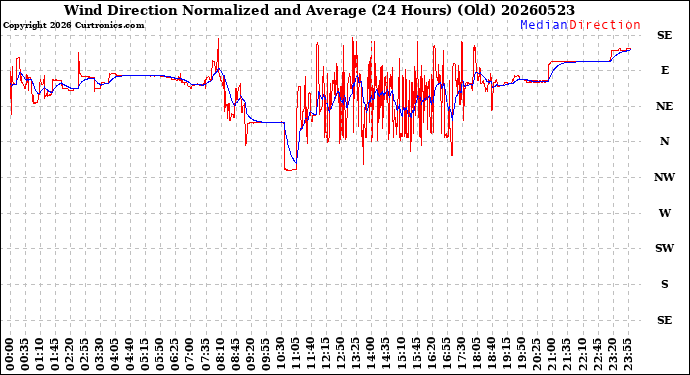This screenshot has height=375, width=690.
Task: Click the 21:00 time axis label
Action: [552, 354]
